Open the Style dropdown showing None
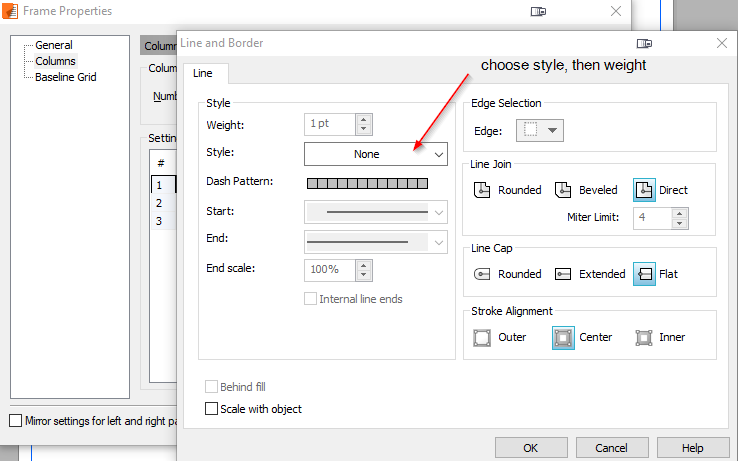 click(x=376, y=154)
